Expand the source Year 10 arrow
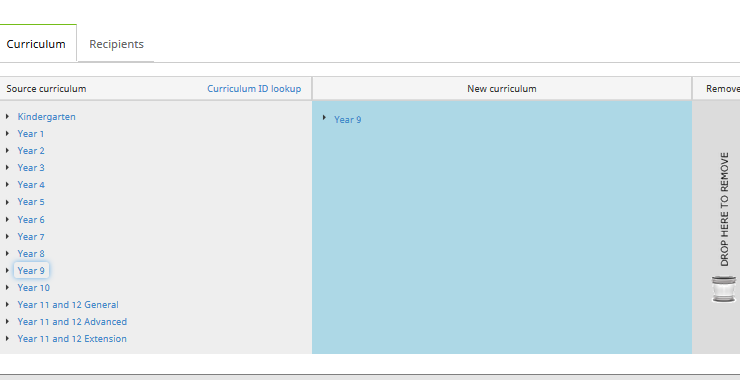 (8, 287)
